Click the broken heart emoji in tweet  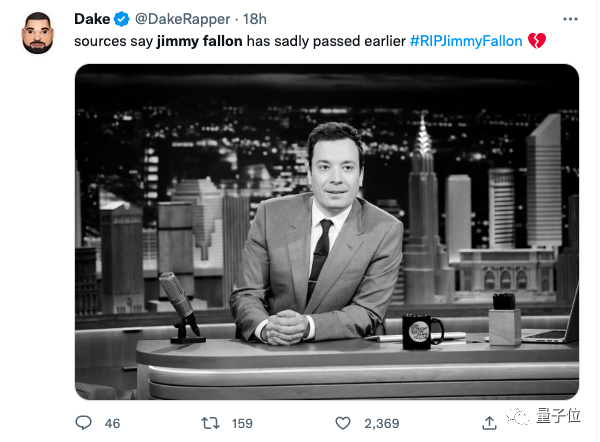536,42
